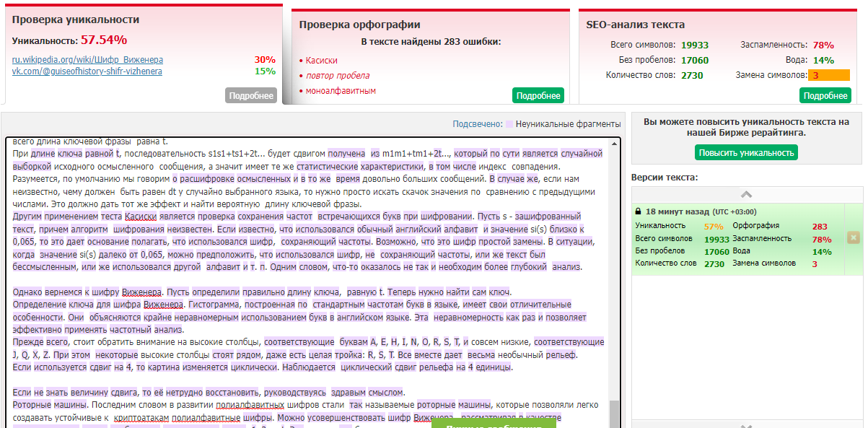
Task: Select the моноалфавитным error entry
Action: [x=341, y=91]
